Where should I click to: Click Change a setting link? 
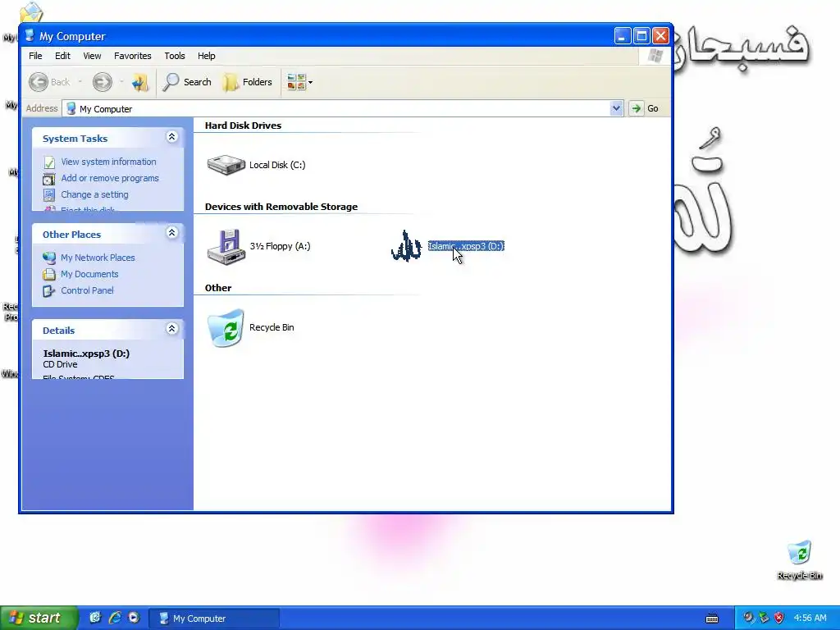tap(94, 194)
